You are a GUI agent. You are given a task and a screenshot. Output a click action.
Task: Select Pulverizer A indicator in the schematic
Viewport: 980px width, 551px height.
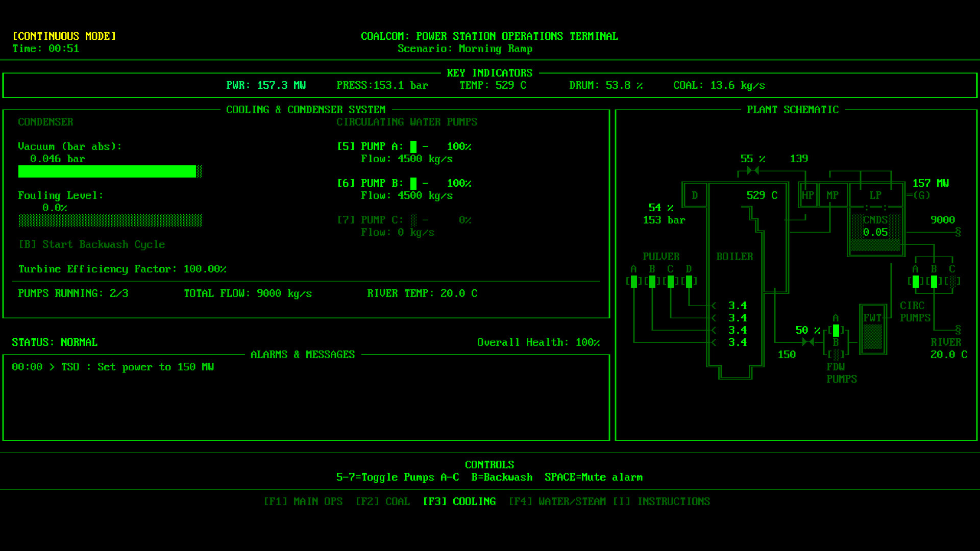(x=633, y=280)
